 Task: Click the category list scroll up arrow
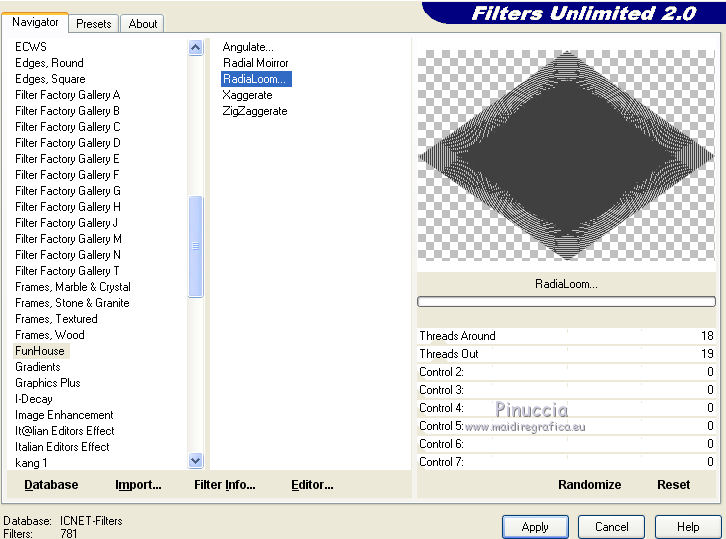(x=196, y=47)
